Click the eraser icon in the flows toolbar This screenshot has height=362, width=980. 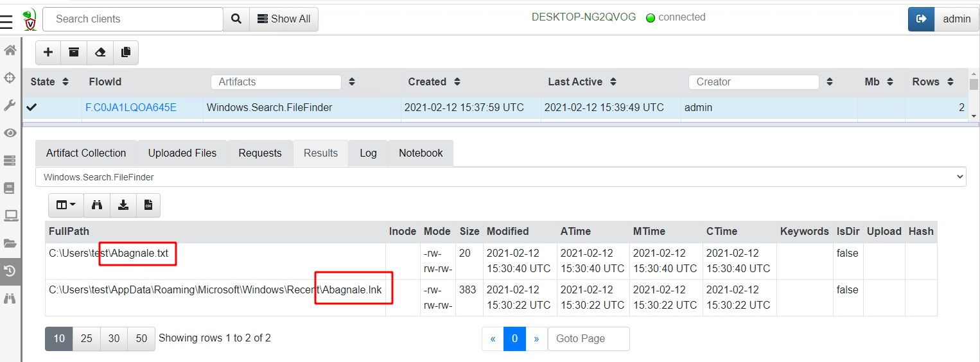pyautogui.click(x=100, y=53)
